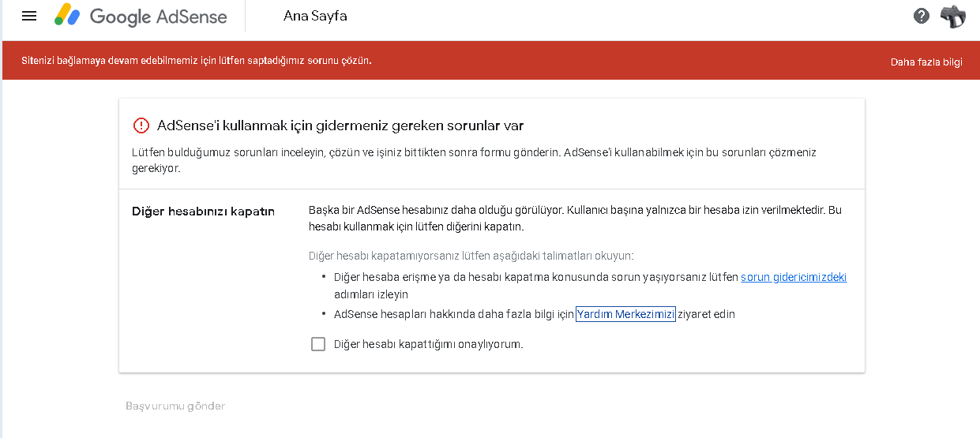Click text 'Başka bir AdSense hesabınız daha olduğu görülüyor'
This screenshot has height=438, width=980.
pyautogui.click(x=436, y=212)
